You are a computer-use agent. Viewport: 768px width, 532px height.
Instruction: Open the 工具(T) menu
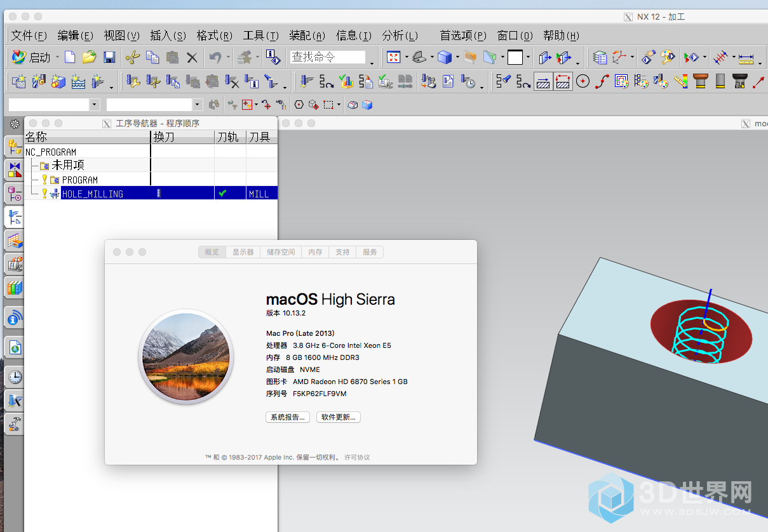[261, 36]
